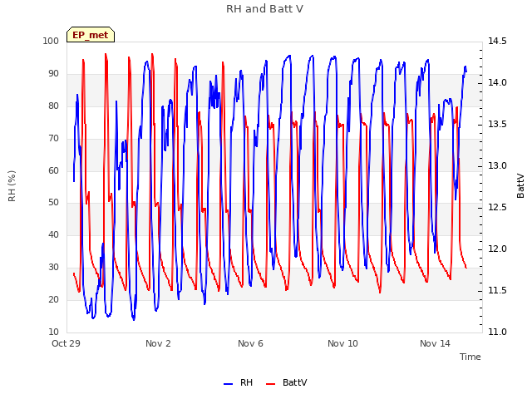This screenshot has height=399, width=532.
Task: Click the '11.5' BattV axis tick label
Action: (497, 291)
